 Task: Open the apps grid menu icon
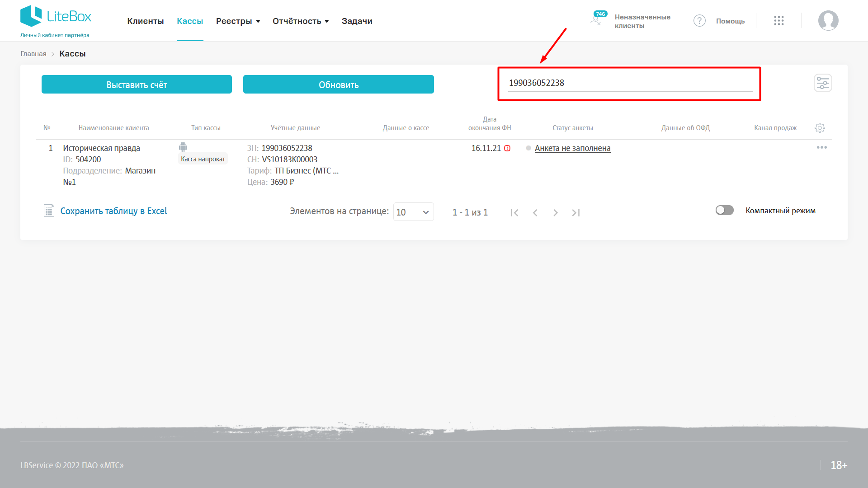pos(778,21)
